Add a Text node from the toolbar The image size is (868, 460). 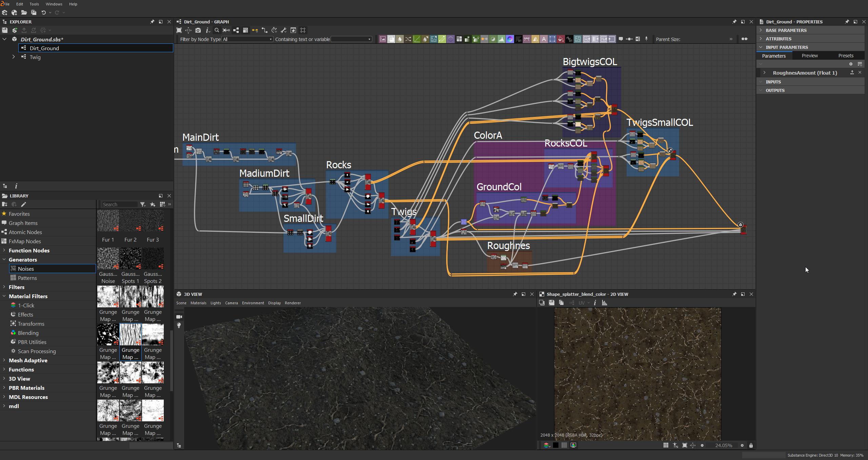click(x=544, y=39)
